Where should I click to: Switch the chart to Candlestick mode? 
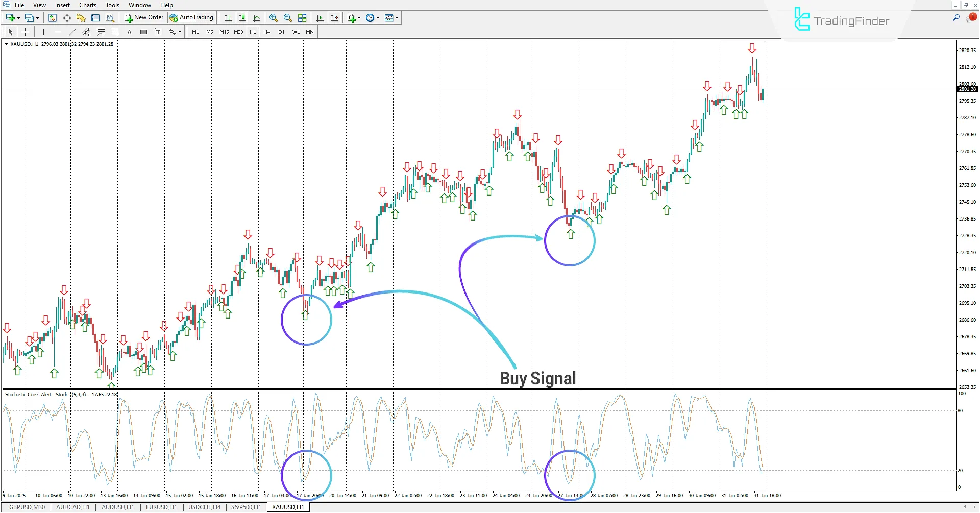[x=242, y=18]
